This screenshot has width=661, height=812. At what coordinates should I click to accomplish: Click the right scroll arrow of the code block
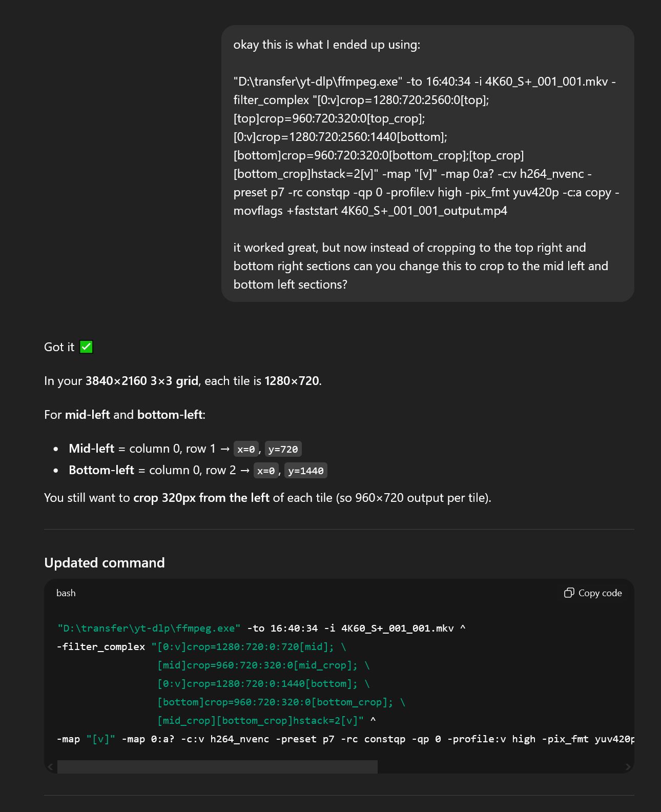[628, 767]
